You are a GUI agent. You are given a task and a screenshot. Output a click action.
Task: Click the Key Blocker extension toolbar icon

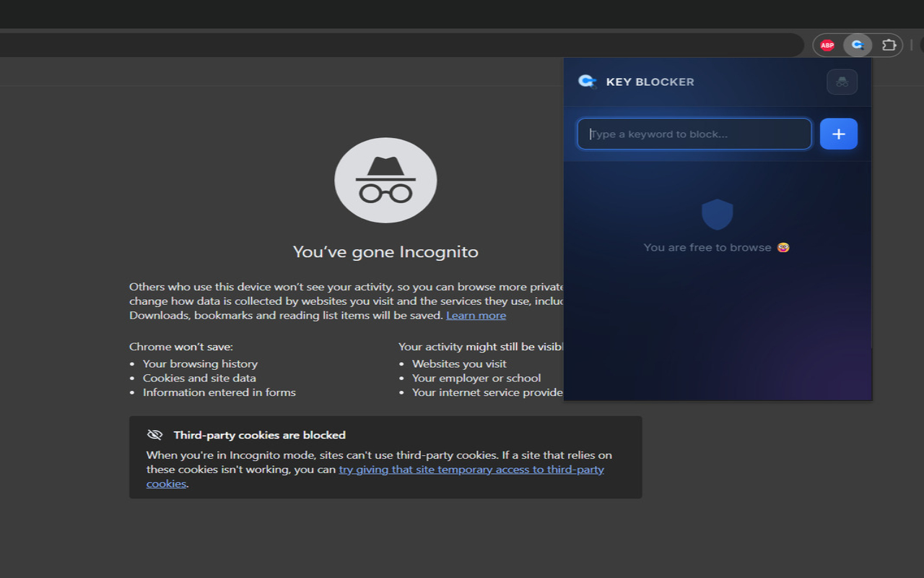tap(858, 46)
